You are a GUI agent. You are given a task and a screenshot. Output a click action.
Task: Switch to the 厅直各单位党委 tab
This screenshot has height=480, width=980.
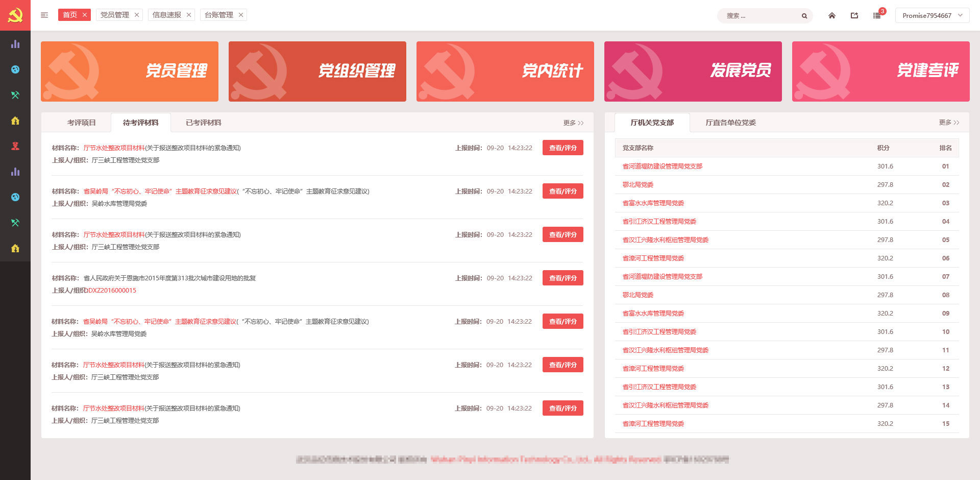[730, 123]
